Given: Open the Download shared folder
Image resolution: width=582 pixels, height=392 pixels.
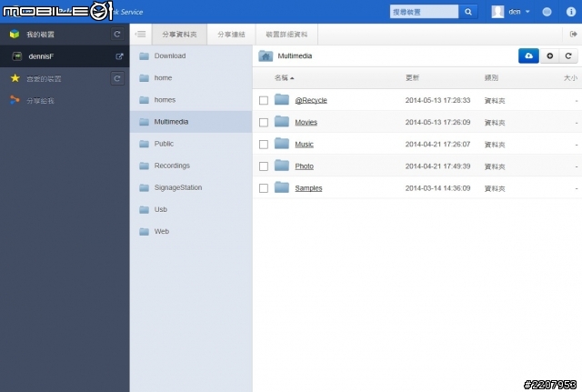Looking at the screenshot, I should (x=191, y=56).
